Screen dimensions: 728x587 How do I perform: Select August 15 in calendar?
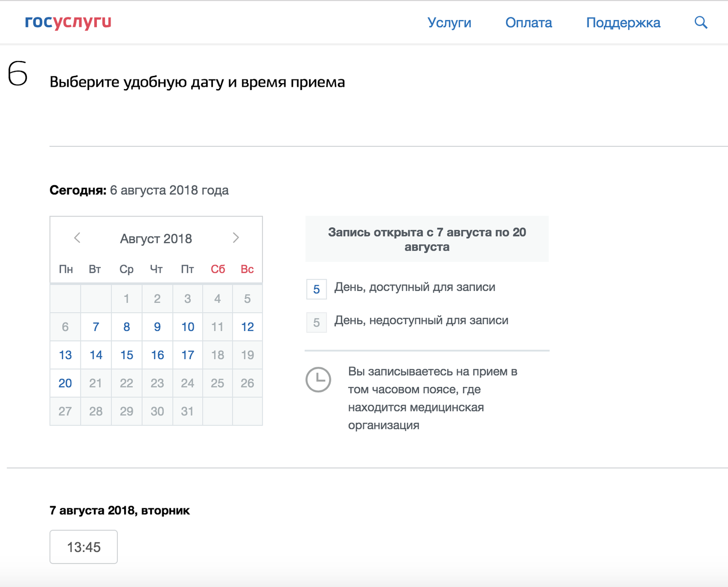point(126,355)
